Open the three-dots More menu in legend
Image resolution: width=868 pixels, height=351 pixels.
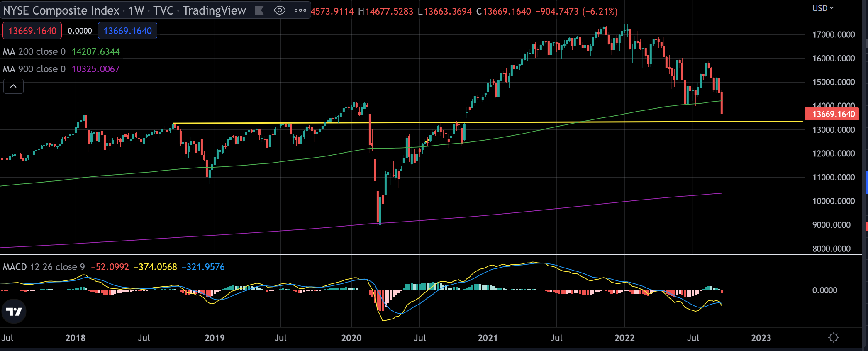300,10
